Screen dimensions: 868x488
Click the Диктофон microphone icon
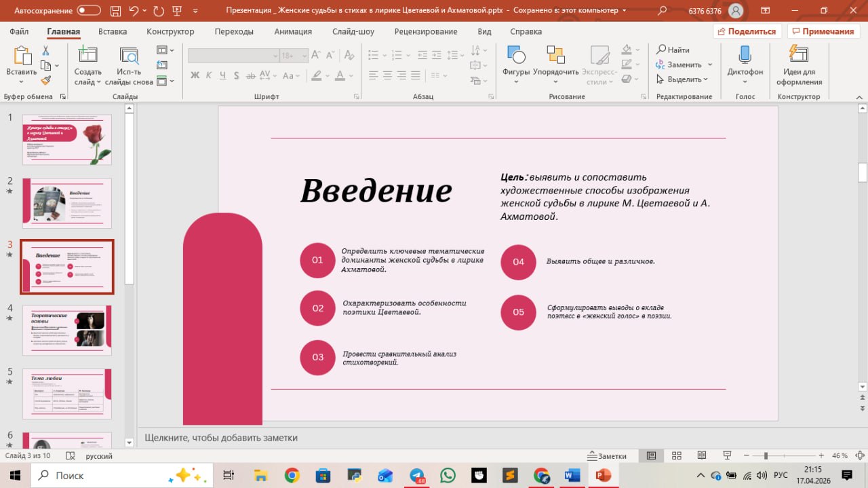(x=745, y=56)
